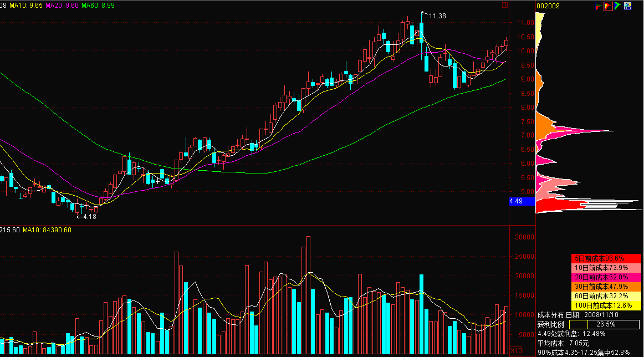
Task: Select the orange 30日前成本 47.9% legend swatch
Action: tap(606, 287)
